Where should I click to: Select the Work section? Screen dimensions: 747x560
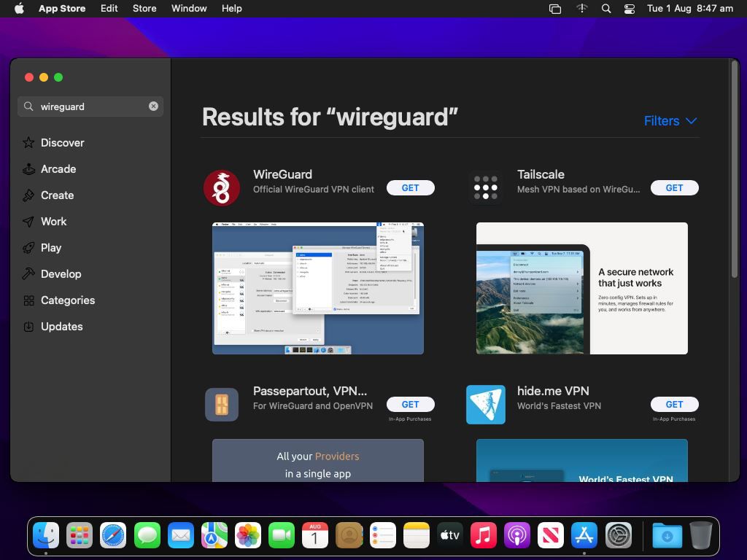point(54,221)
